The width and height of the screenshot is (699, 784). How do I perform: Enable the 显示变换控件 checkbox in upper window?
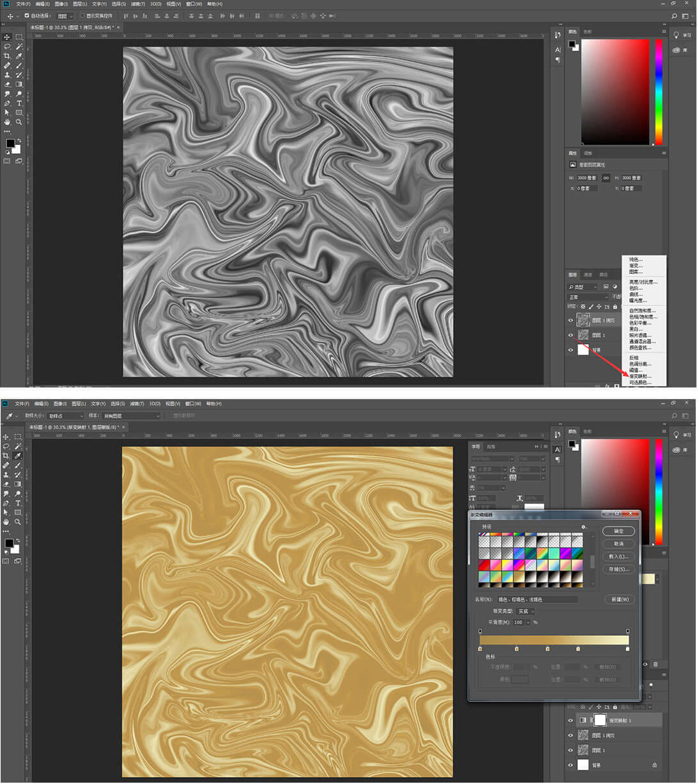pyautogui.click(x=82, y=15)
